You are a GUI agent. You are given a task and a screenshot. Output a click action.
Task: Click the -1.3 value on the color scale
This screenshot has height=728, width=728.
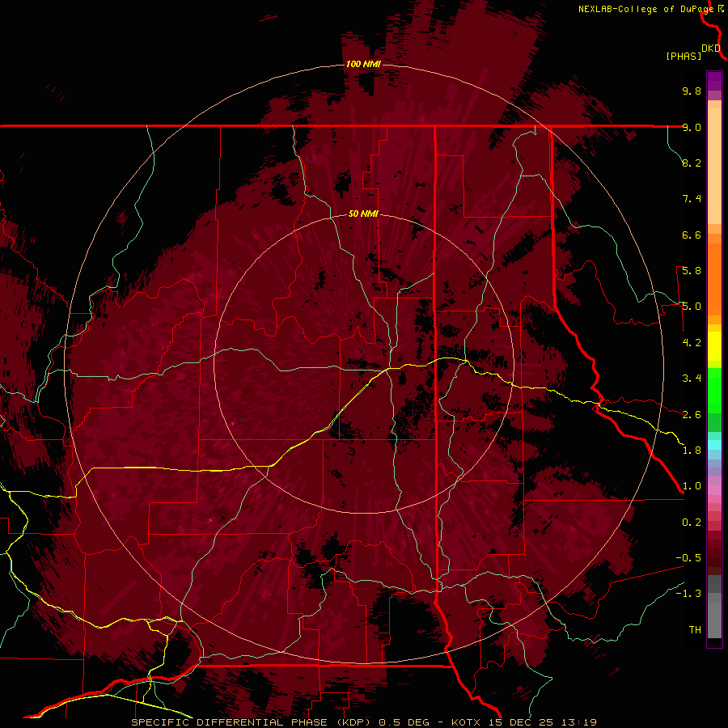[688, 594]
